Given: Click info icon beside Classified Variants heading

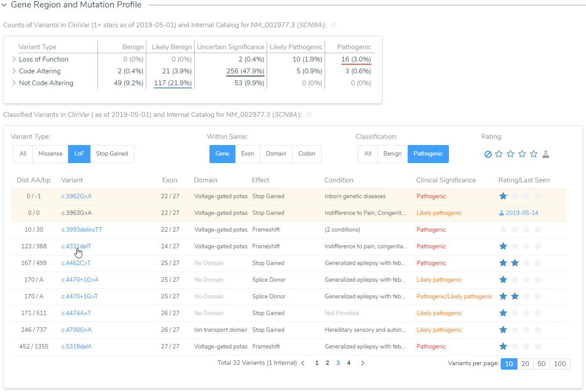Looking at the screenshot, I should (309, 115).
